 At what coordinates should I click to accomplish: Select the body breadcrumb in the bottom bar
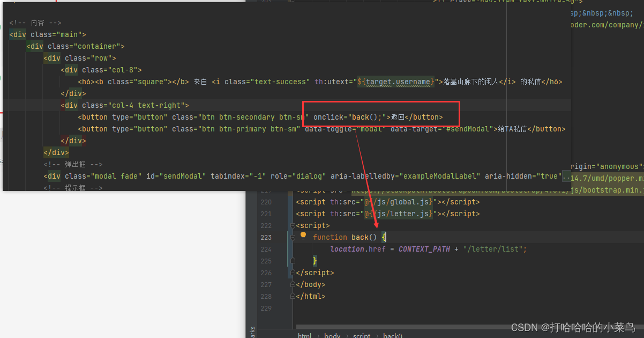coord(332,336)
